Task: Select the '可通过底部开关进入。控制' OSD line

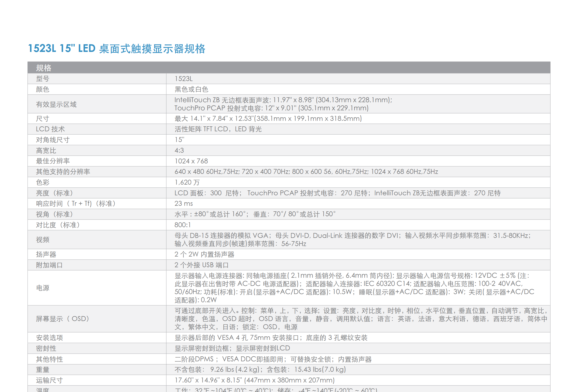Action: pos(361,311)
